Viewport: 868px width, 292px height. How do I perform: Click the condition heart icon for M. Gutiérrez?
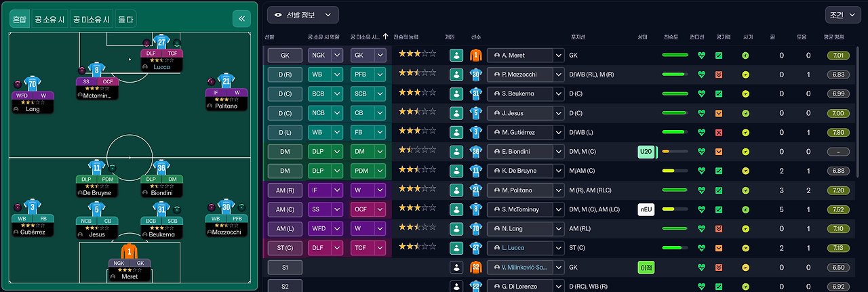pyautogui.click(x=701, y=132)
